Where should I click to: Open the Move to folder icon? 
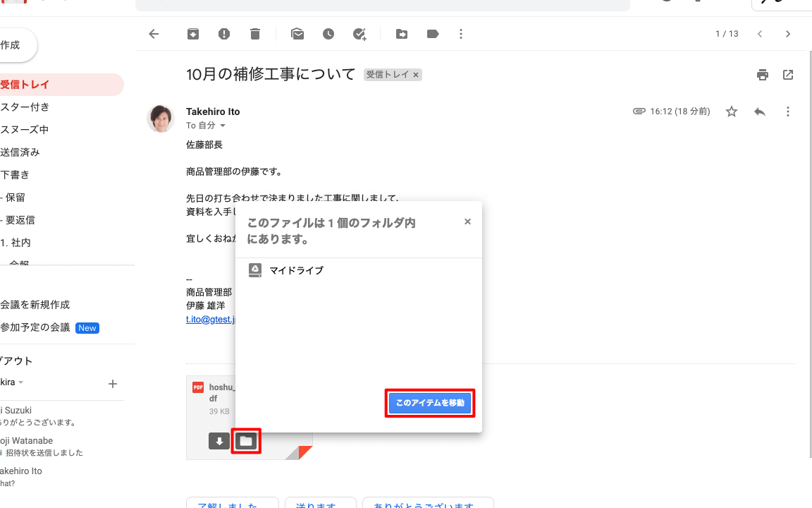(402, 34)
